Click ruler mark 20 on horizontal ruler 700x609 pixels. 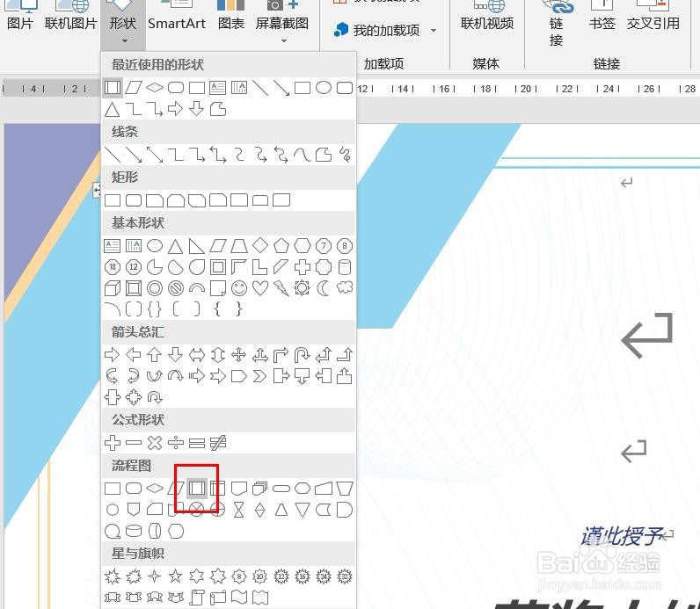(526, 89)
